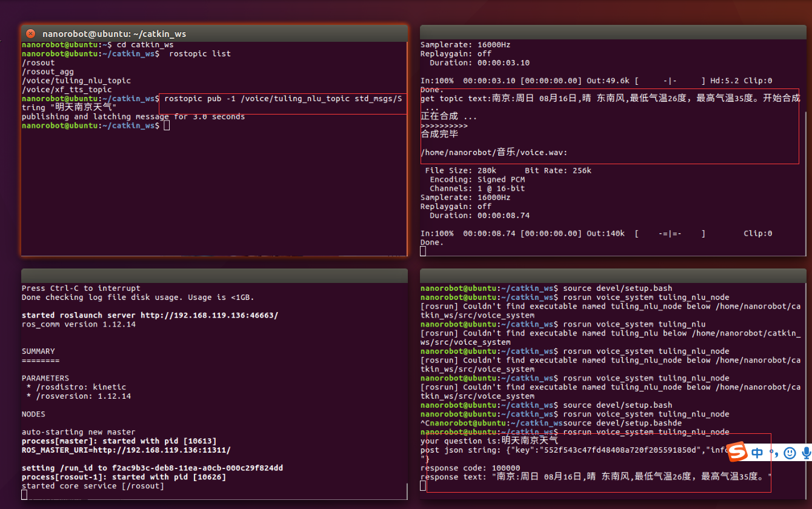Click 'auto-starting new master' line
Viewport: 812px width, 509px height.
pos(78,432)
